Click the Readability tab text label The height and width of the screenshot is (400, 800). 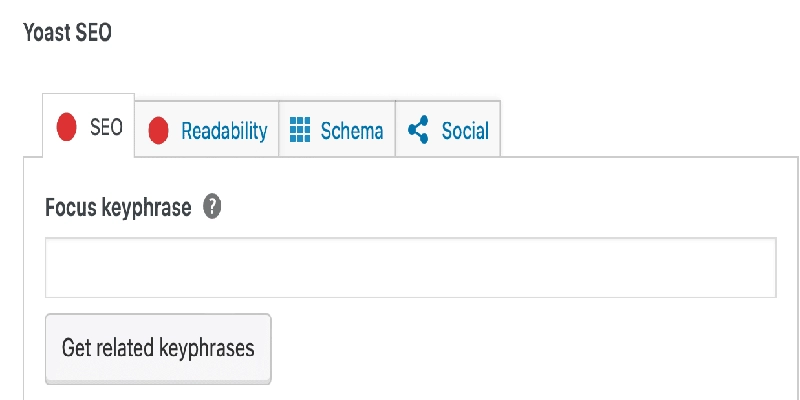224,131
